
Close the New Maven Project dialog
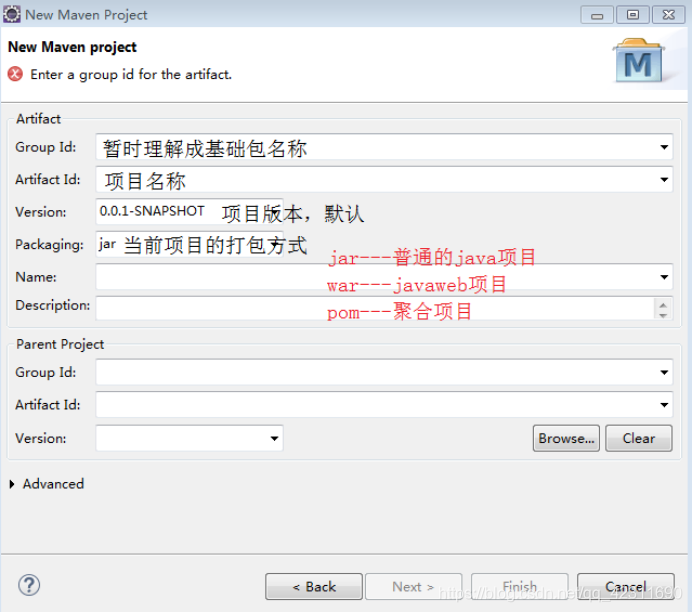[x=668, y=15]
